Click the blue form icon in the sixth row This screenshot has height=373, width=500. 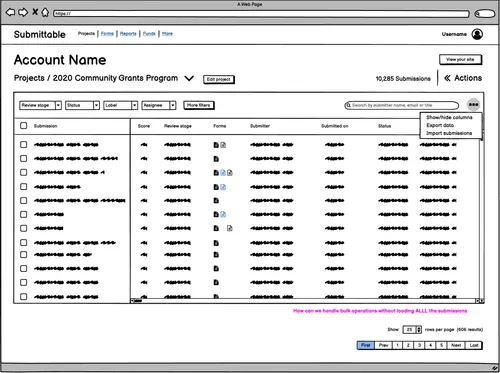223,214
